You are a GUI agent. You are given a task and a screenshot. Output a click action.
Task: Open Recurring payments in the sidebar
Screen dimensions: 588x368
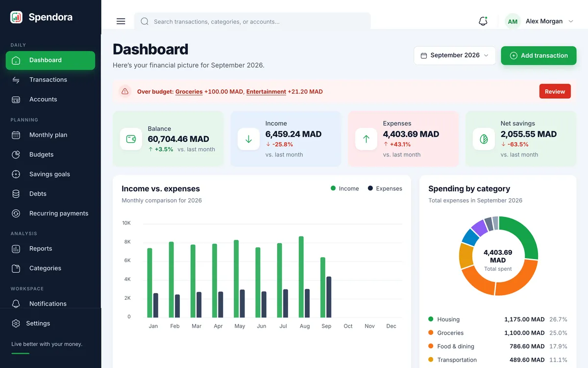[50, 213]
